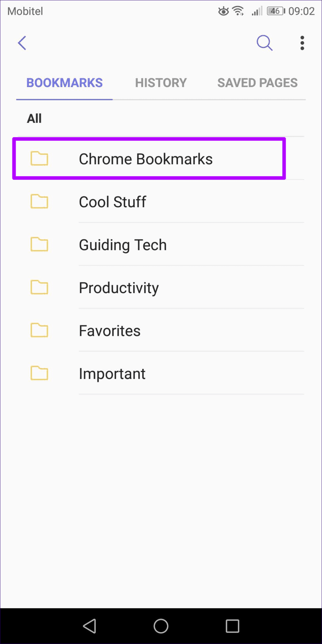Click the Favorites folder icon
The height and width of the screenshot is (644, 322).
tap(40, 330)
